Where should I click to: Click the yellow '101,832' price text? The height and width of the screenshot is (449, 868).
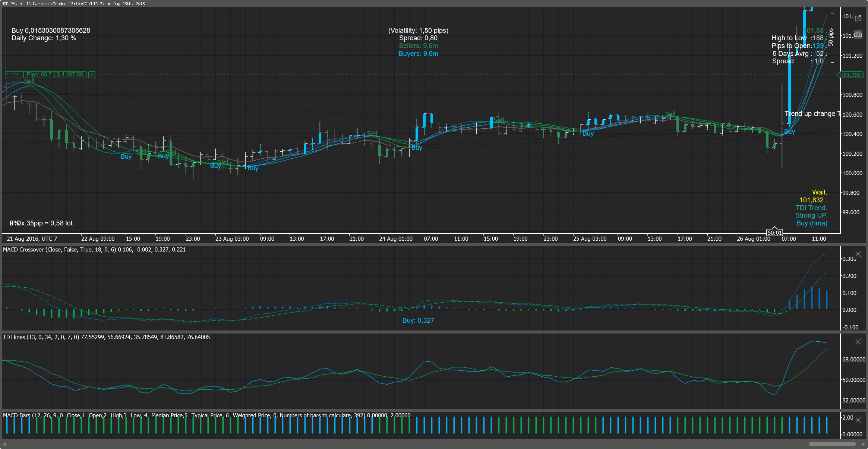[x=811, y=200]
